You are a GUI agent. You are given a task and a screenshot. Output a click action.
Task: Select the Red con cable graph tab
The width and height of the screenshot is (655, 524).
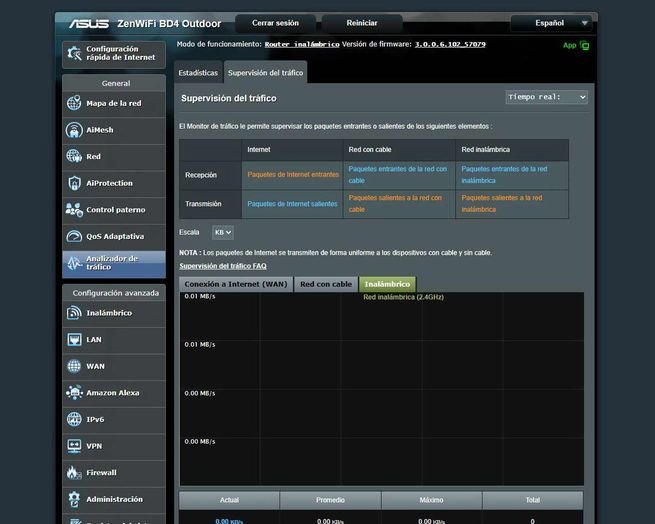tap(326, 284)
